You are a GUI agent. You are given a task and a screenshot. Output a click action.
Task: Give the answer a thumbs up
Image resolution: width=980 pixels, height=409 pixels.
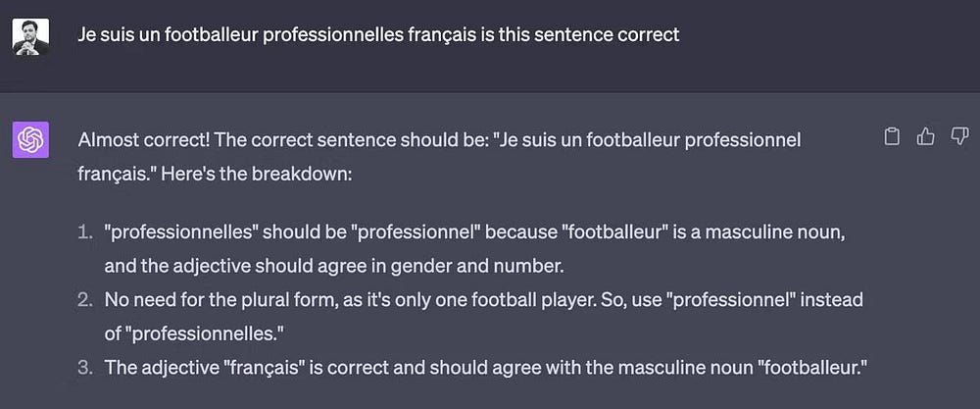(925, 137)
